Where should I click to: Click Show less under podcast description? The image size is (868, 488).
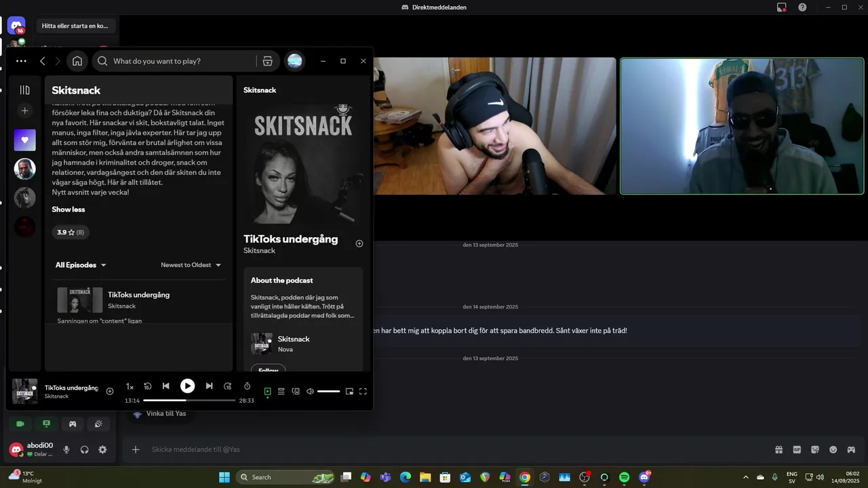68,209
